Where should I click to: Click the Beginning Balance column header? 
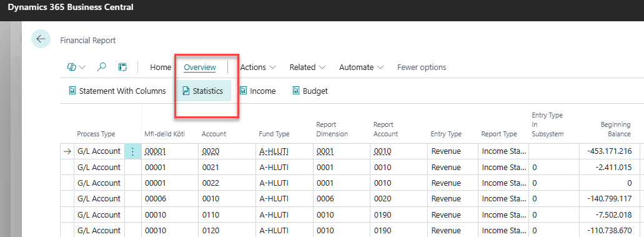pos(615,129)
